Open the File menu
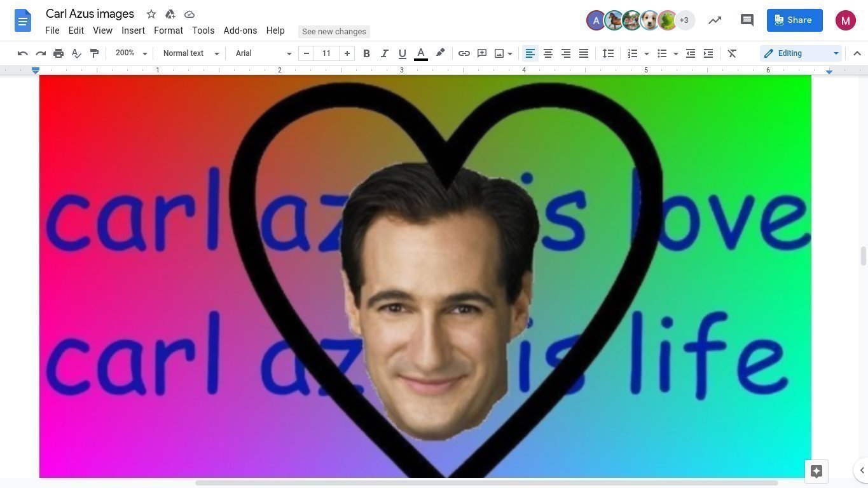The image size is (868, 488). (52, 30)
